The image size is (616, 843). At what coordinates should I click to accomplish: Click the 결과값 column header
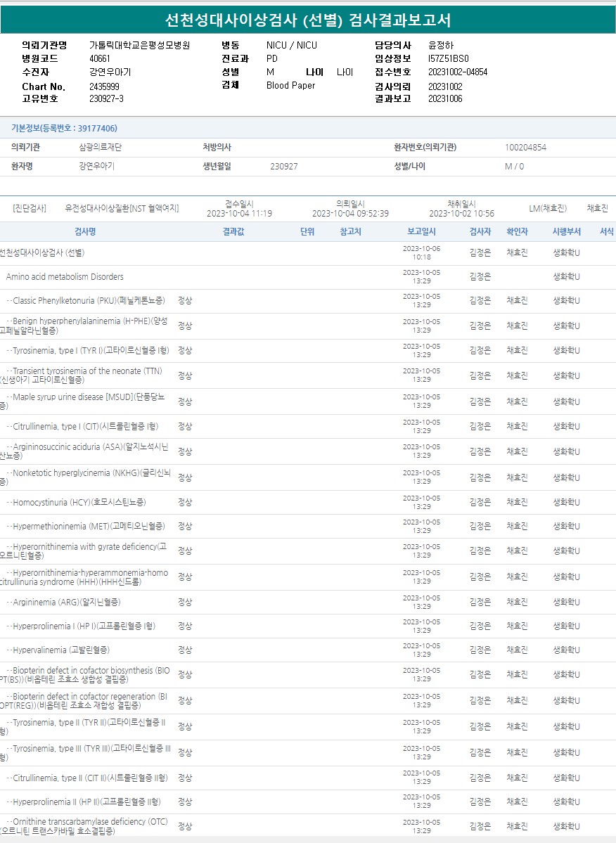[233, 231]
